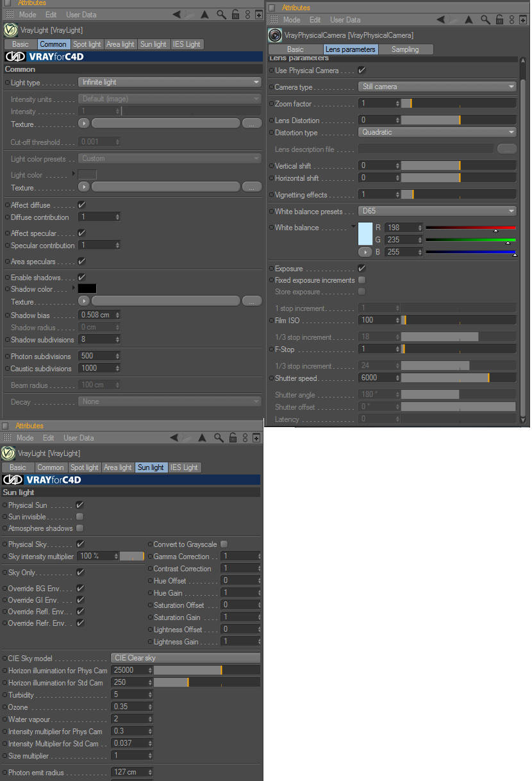Click browse button for Intensity Texture
Viewport: 532px width, 781px height.
[252, 123]
